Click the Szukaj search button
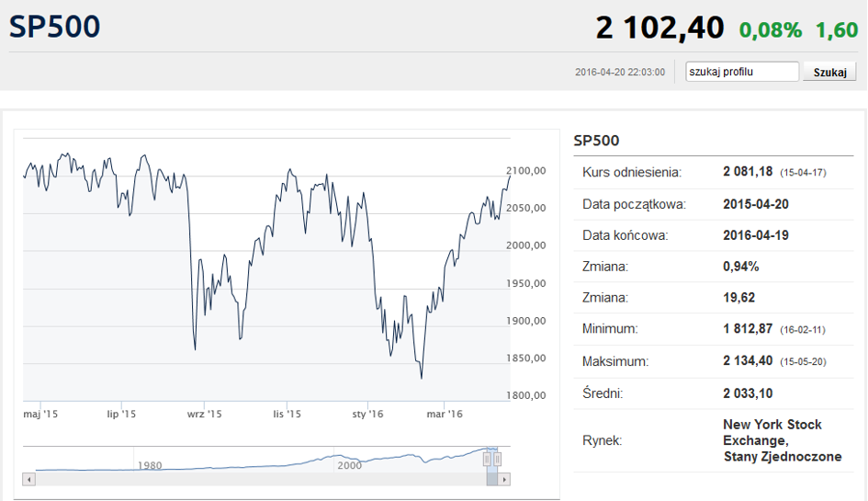Viewport: 868px width, 501px height. [829, 72]
